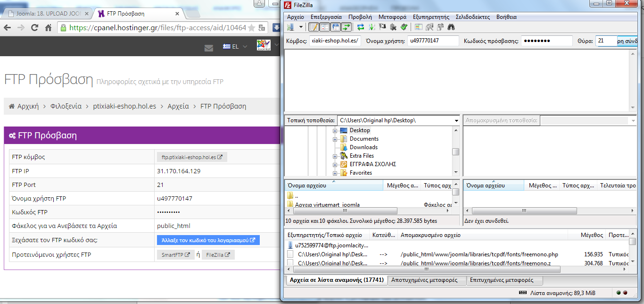Open the EL language dropdown
This screenshot has width=644, height=304.
point(235,47)
